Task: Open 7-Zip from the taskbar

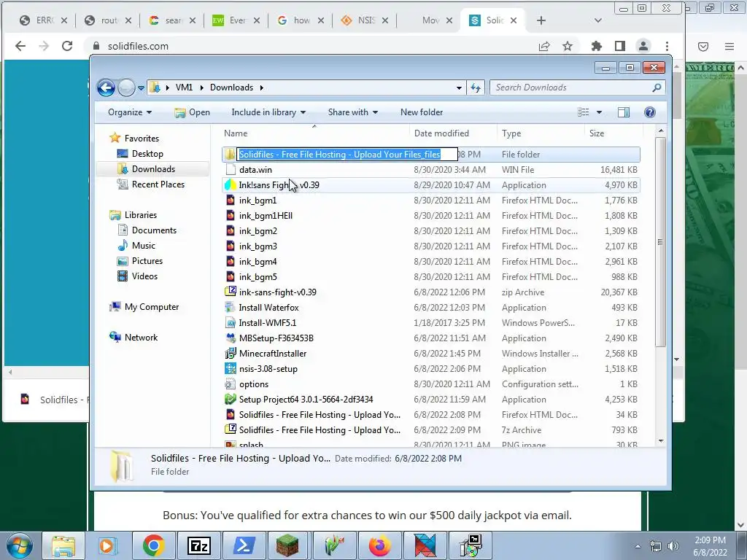Action: 198,545
